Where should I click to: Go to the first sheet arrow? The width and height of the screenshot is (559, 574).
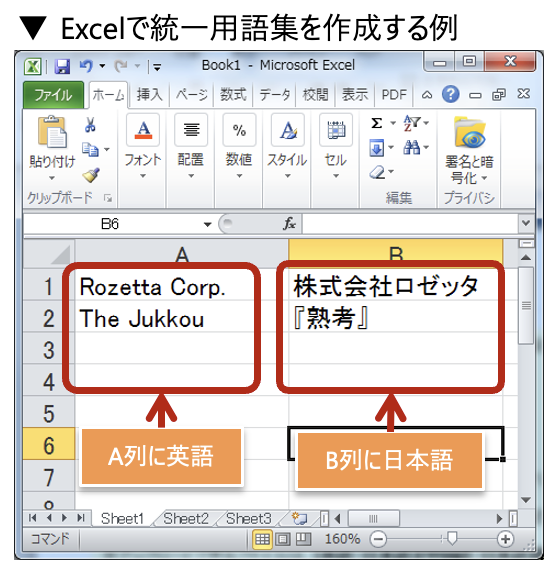tap(32, 518)
